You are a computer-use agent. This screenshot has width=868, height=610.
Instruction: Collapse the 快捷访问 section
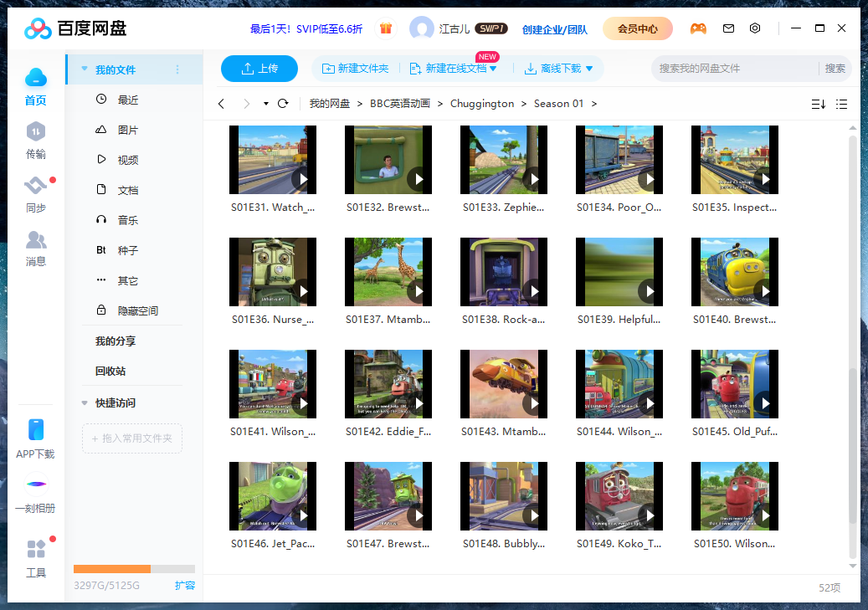[84, 402]
